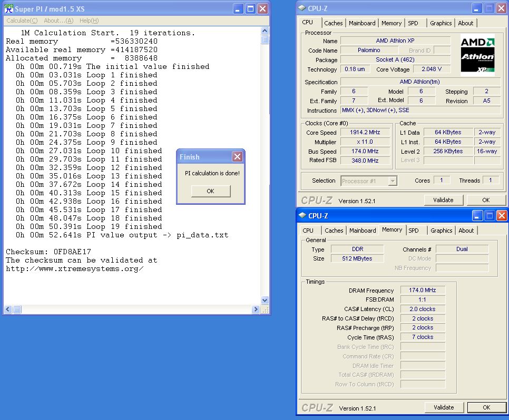This screenshot has width=509, height=420.
Task: Close the Super PI window
Action: (x=262, y=9)
